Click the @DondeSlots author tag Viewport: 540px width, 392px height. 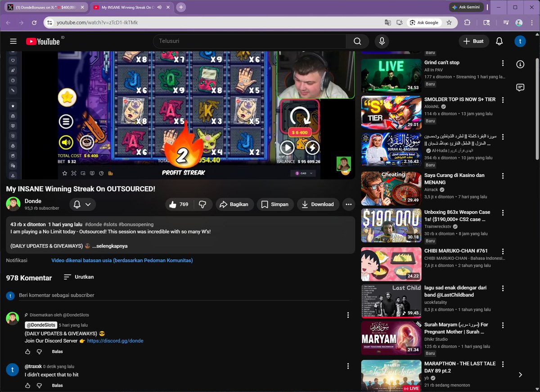(x=41, y=325)
